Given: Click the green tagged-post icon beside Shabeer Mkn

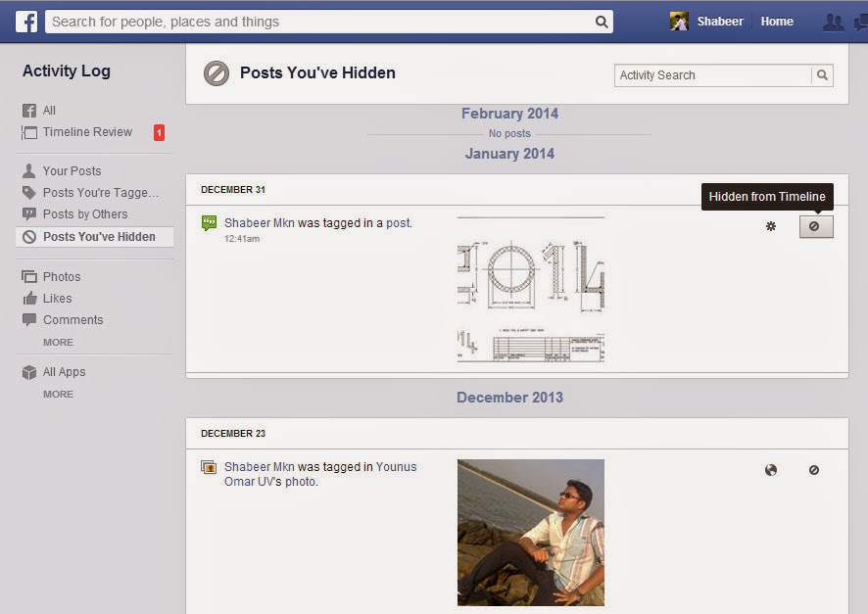Looking at the screenshot, I should coord(210,223).
